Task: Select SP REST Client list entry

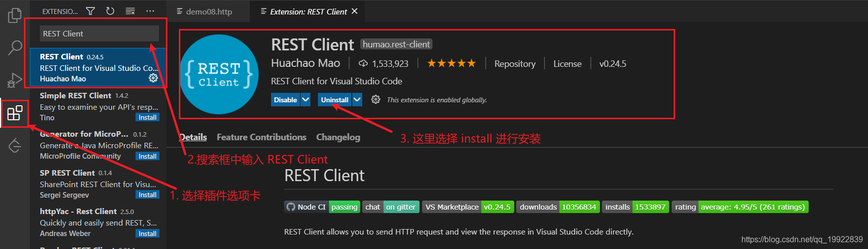Action: click(98, 184)
